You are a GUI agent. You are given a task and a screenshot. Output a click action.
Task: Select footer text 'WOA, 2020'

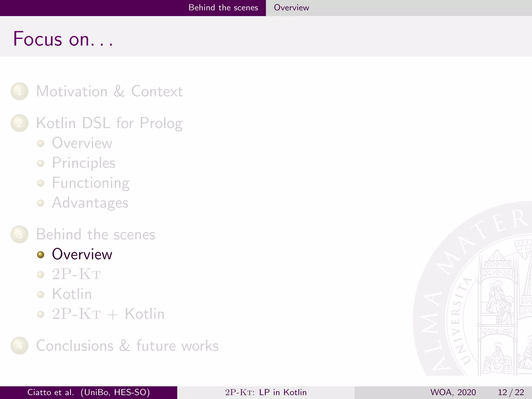[453, 392]
